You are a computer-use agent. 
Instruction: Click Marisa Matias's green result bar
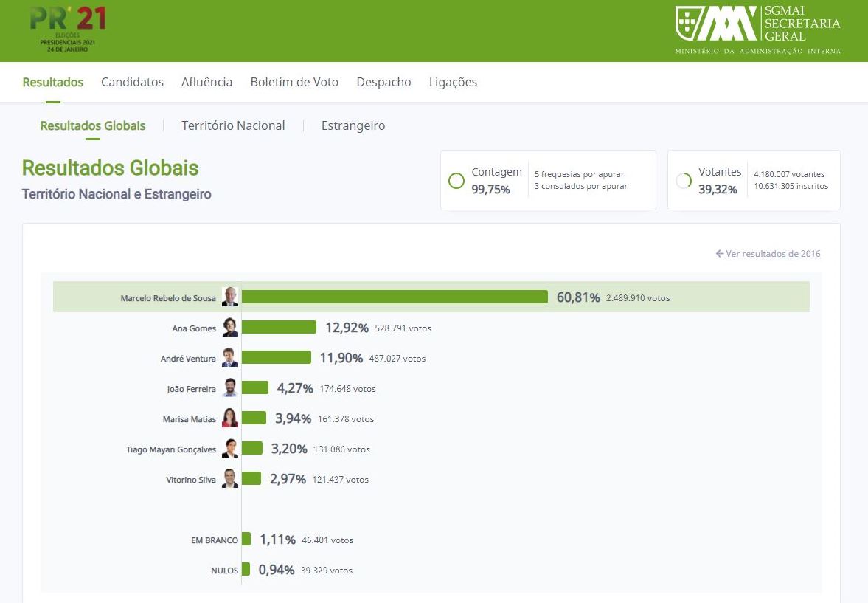coord(254,418)
